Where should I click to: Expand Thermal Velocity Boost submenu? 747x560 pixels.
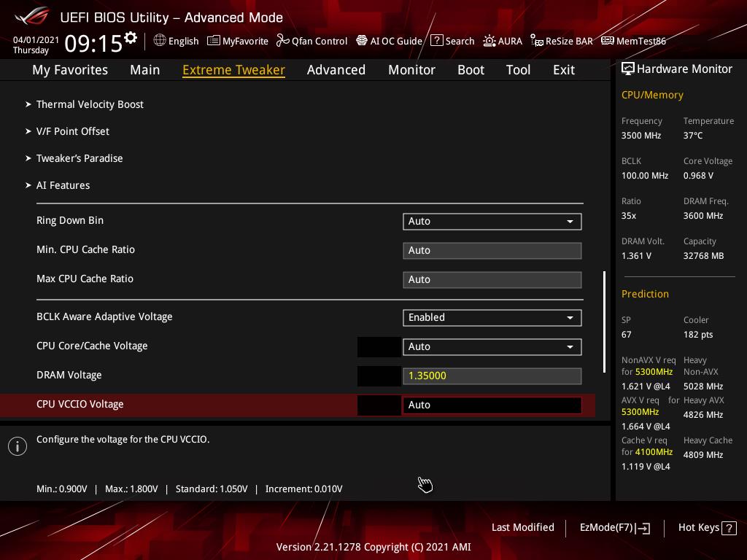pyautogui.click(x=90, y=104)
